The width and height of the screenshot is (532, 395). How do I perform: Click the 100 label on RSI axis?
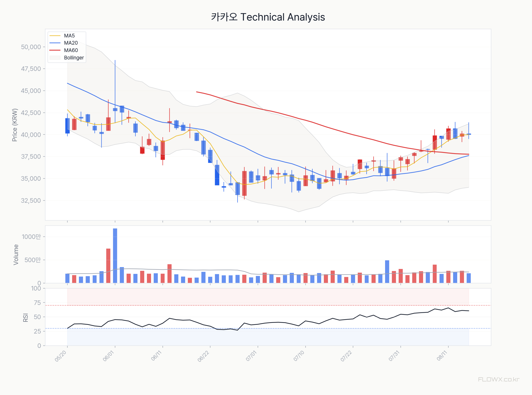(x=36, y=288)
